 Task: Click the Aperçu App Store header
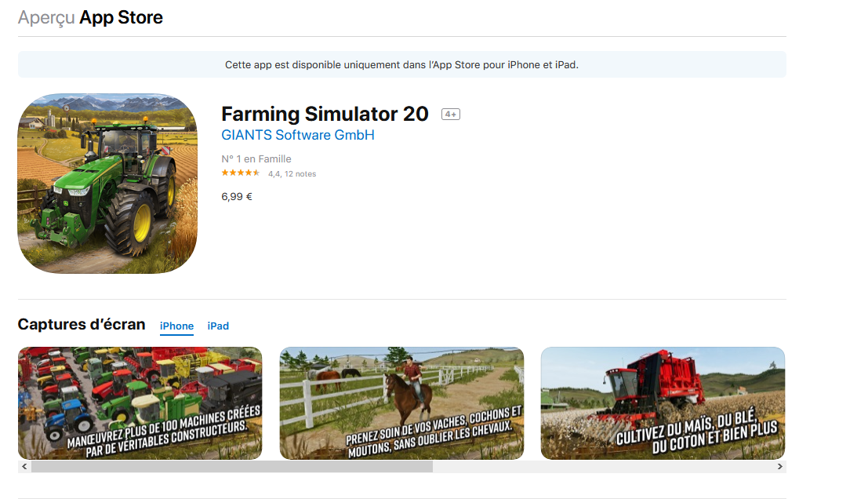(90, 18)
